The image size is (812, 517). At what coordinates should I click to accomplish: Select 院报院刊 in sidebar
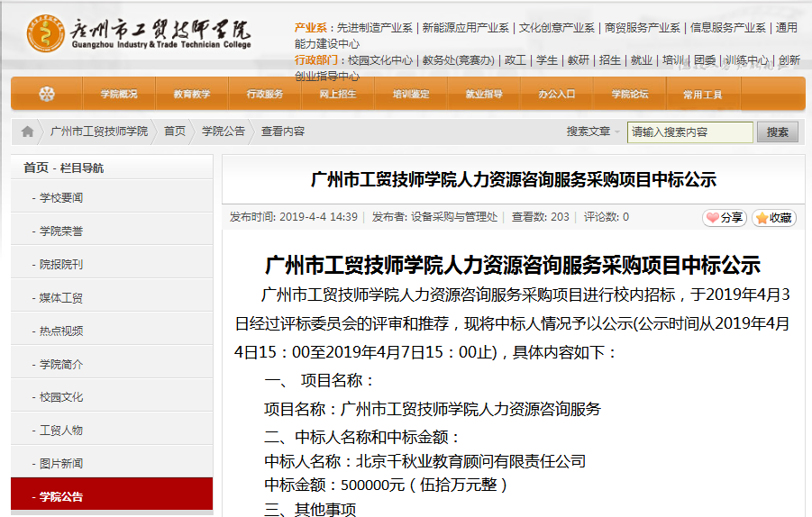click(112, 264)
